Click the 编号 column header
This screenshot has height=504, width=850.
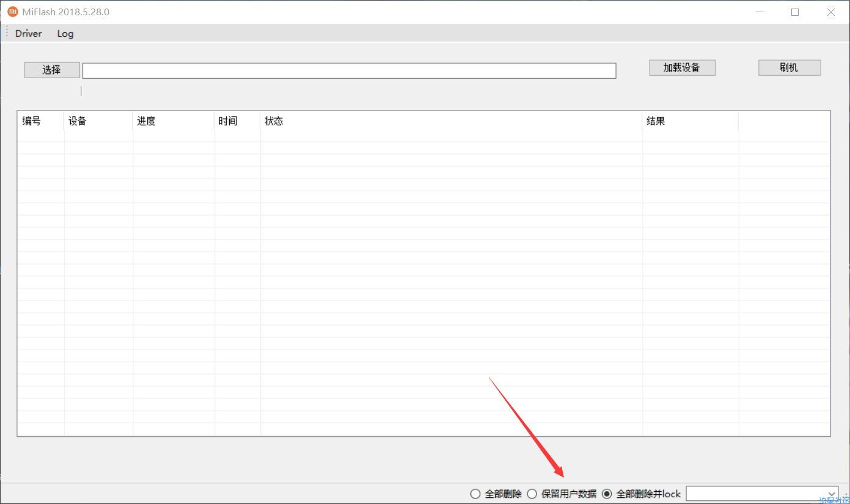tap(40, 121)
